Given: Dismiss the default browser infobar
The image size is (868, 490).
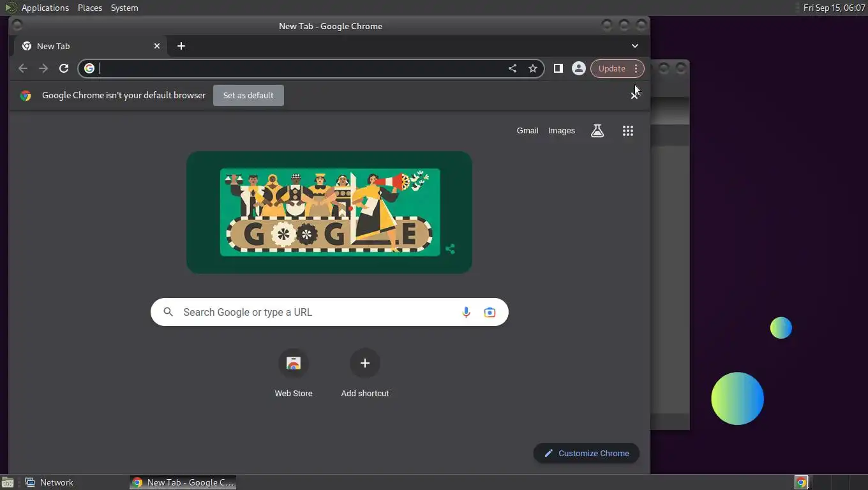Looking at the screenshot, I should pos(634,95).
